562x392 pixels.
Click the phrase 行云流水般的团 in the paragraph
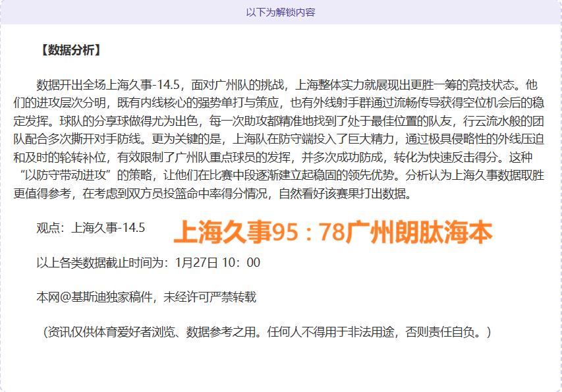506,121
